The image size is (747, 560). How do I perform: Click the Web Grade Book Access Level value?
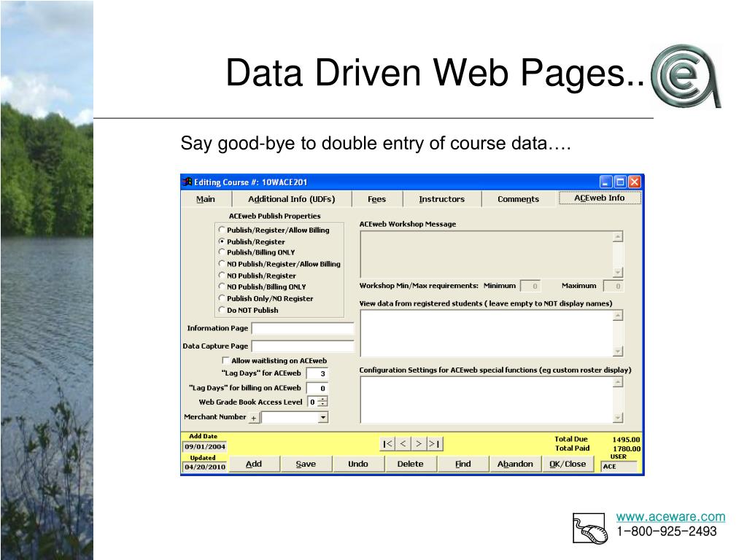(x=312, y=402)
